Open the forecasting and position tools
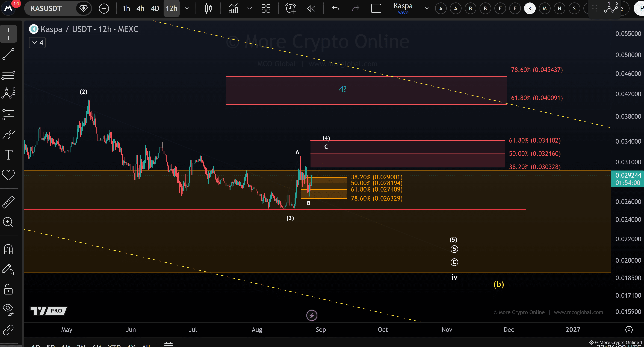This screenshot has height=347, width=644. pyautogui.click(x=8, y=114)
